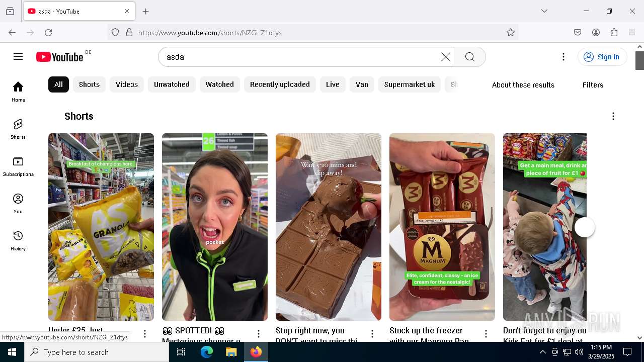Go back in the Firefox toolbar
The image size is (644, 362).
coord(12,33)
